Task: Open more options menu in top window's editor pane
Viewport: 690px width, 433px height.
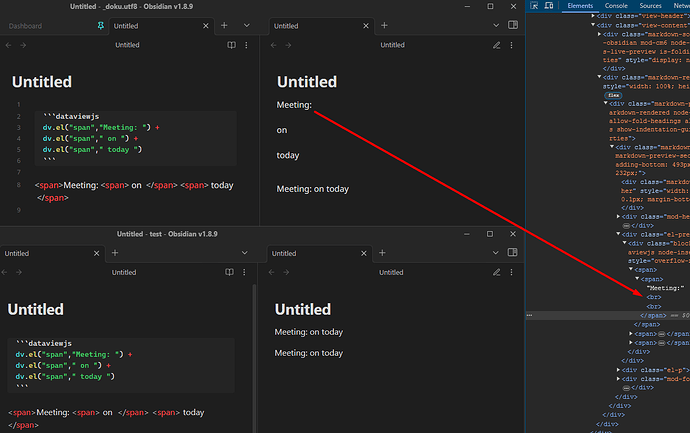Action: pos(246,45)
